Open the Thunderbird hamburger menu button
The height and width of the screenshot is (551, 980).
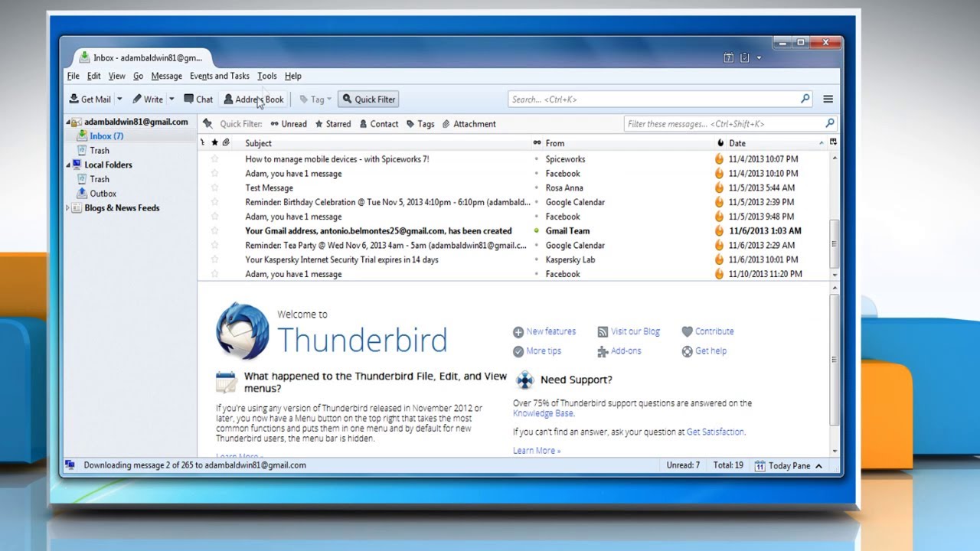tap(828, 99)
